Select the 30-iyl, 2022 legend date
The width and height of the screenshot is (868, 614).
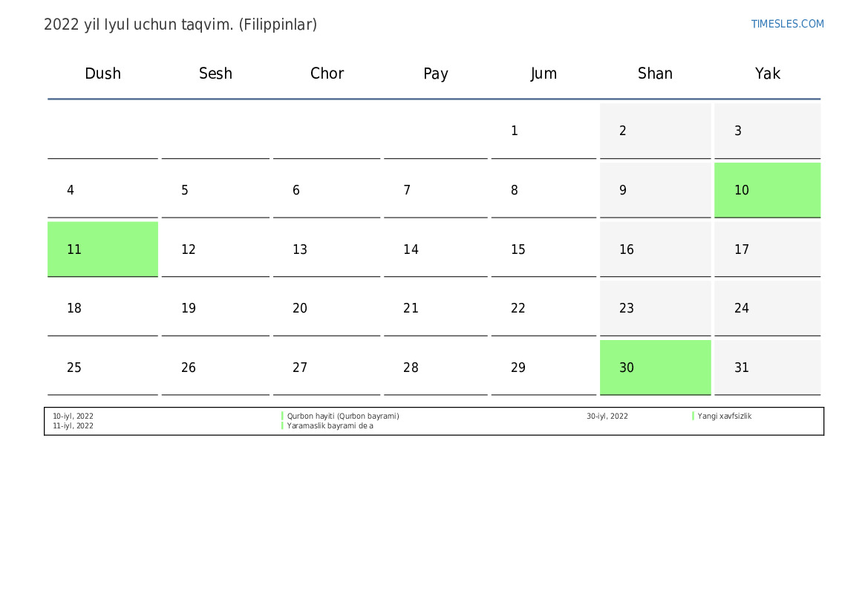point(607,417)
